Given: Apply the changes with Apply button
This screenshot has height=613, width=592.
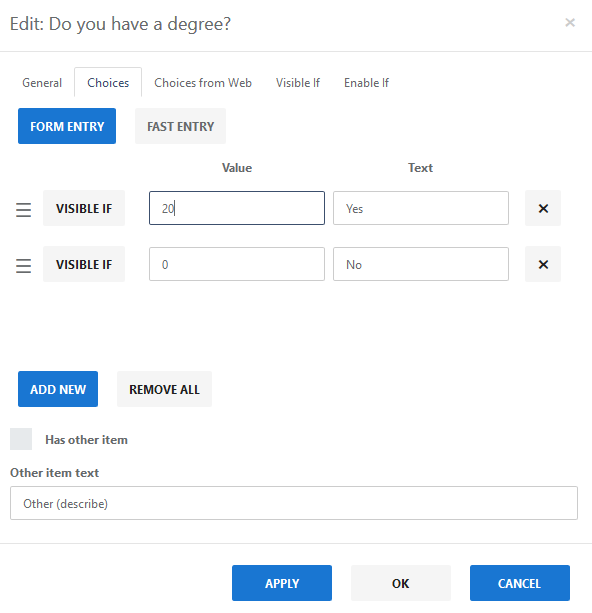Looking at the screenshot, I should click(x=282, y=583).
